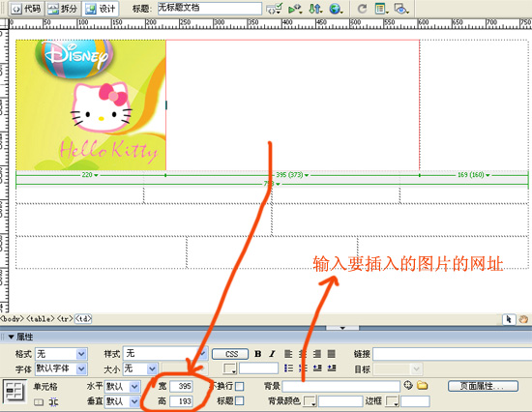Open the Validate Markup icon menu
This screenshot has height=412, width=532.
(274, 9)
